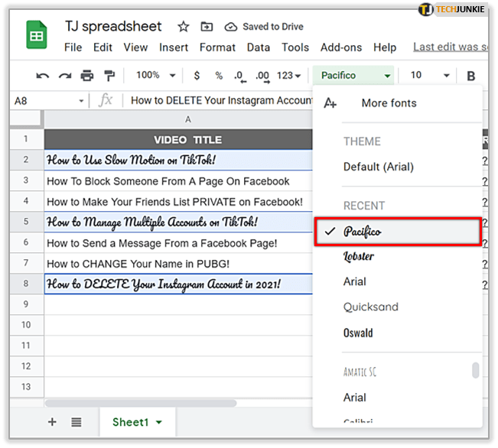This screenshot has height=448, width=498.
Task: Open the Last edit history link
Action: point(450,47)
